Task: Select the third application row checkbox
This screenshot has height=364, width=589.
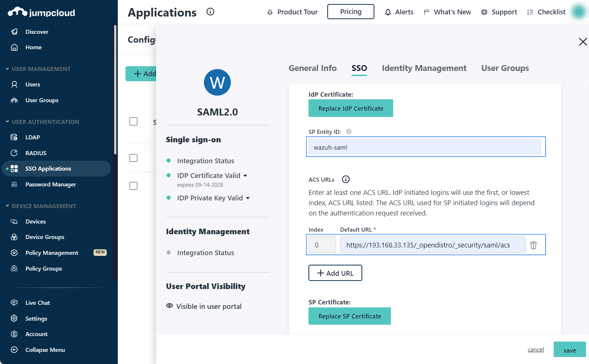Action: (134, 186)
